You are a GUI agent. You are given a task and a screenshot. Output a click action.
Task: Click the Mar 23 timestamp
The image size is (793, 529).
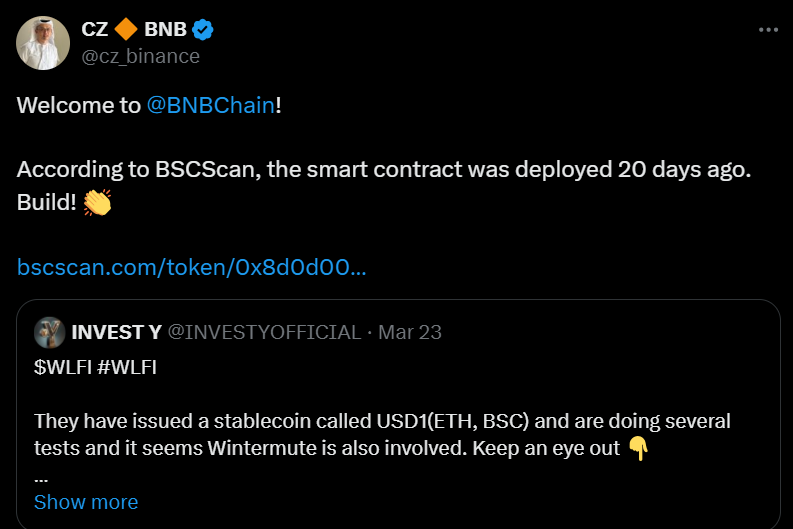(410, 332)
